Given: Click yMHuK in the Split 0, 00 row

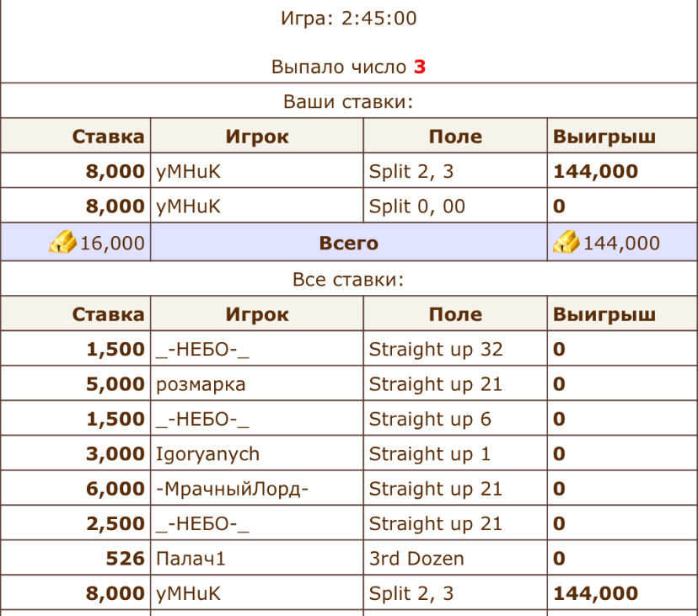Looking at the screenshot, I should coord(188,206).
